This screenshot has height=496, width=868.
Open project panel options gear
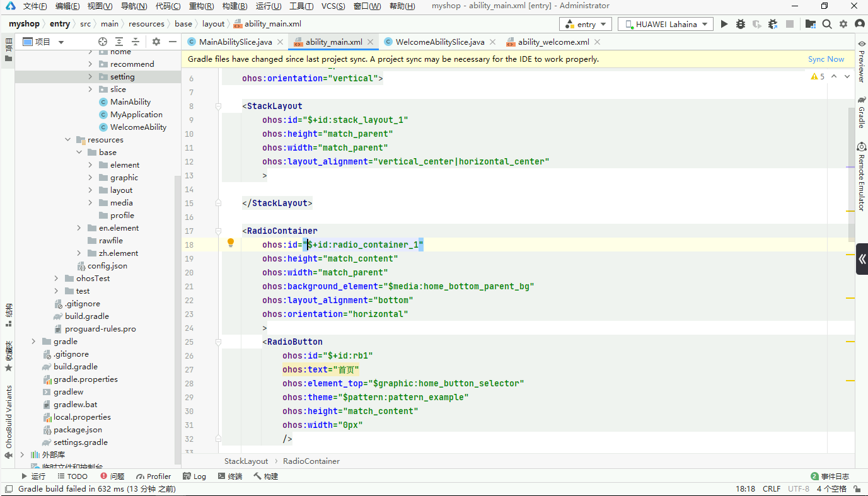point(156,42)
